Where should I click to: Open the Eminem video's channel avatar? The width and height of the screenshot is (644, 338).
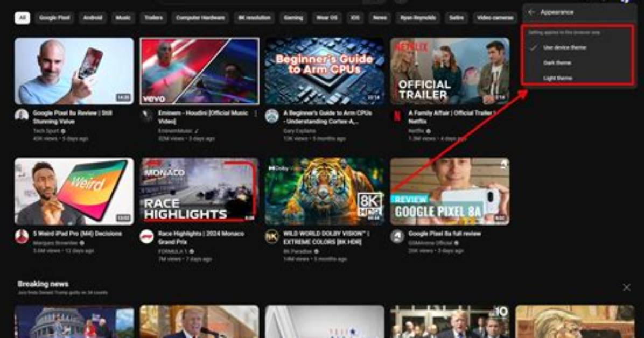(x=146, y=116)
